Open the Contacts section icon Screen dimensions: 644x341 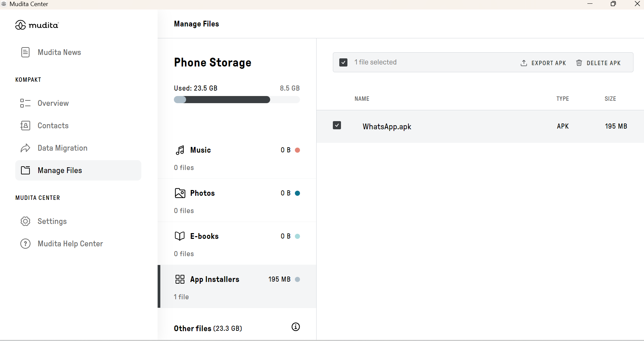pyautogui.click(x=25, y=126)
